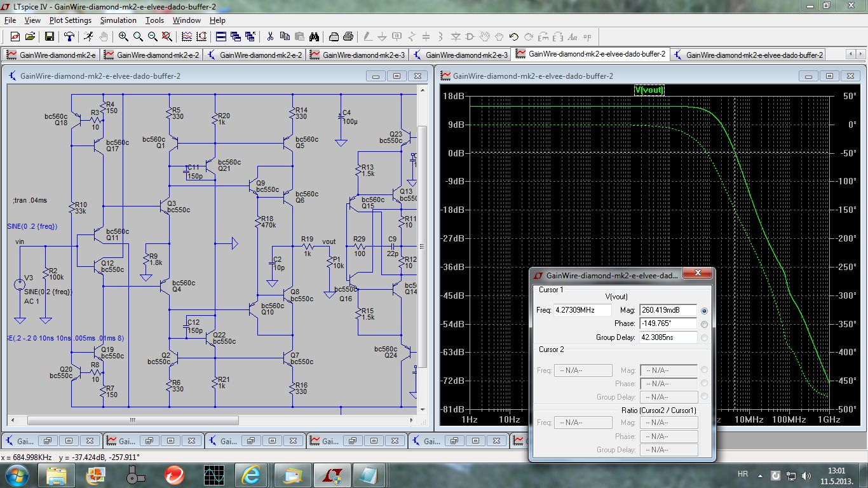Click the New Schematic toolbar icon
Image resolution: width=868 pixels, height=488 pixels.
[15, 37]
